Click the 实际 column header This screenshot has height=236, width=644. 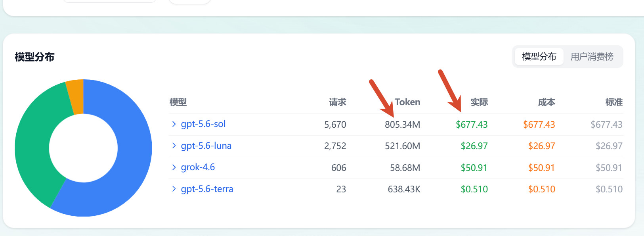click(x=479, y=102)
